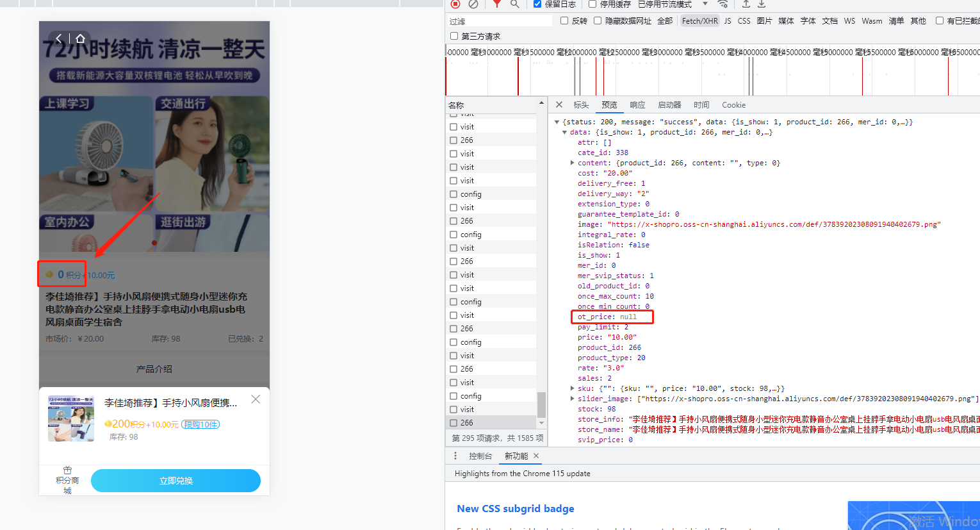Enable 第三方请求 checkbox
980x530 pixels.
454,36
